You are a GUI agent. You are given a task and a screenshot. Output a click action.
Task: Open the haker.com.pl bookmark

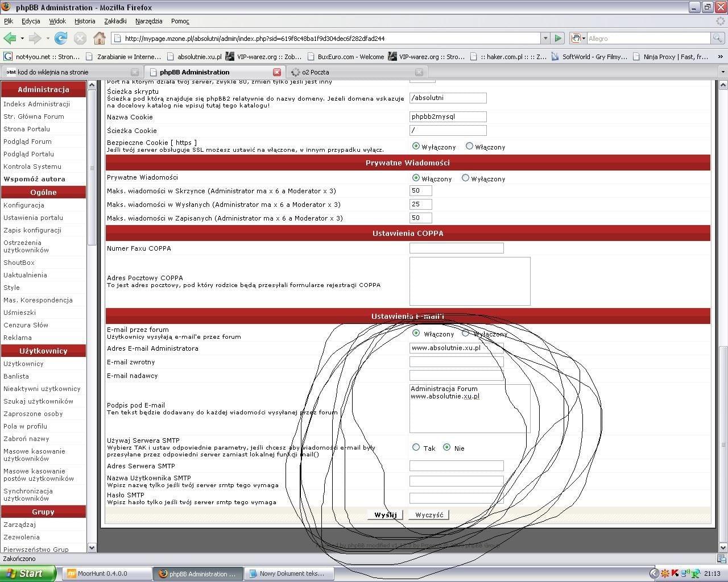[x=508, y=56]
